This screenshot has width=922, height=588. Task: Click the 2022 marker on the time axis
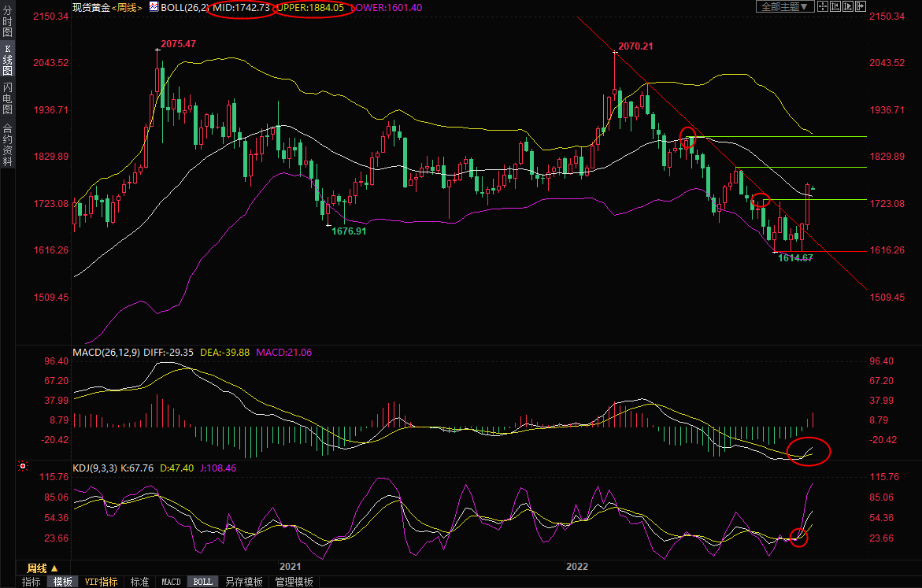[x=577, y=567]
